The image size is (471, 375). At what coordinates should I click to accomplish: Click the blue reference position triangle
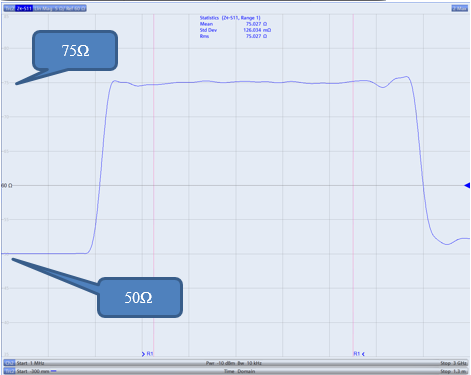click(x=467, y=185)
